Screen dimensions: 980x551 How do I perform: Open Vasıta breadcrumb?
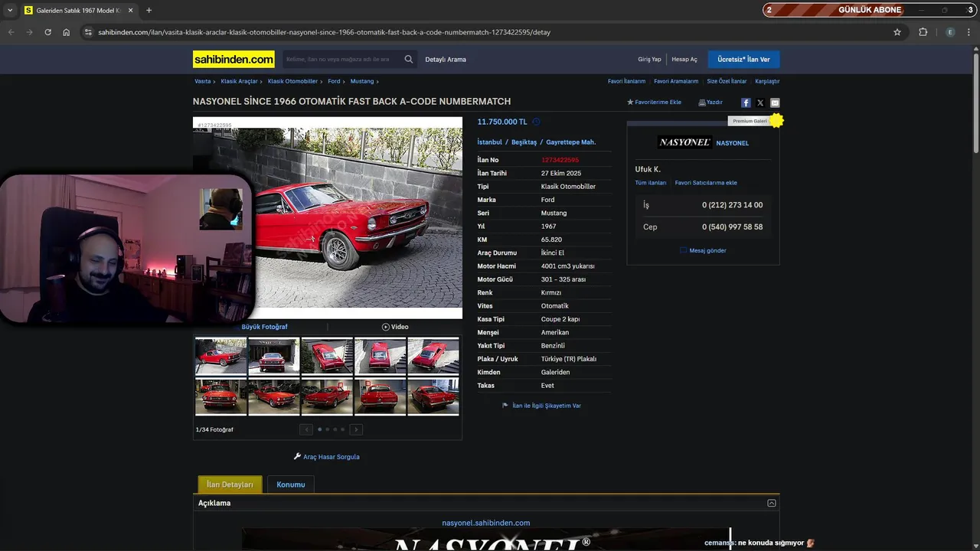click(x=203, y=81)
